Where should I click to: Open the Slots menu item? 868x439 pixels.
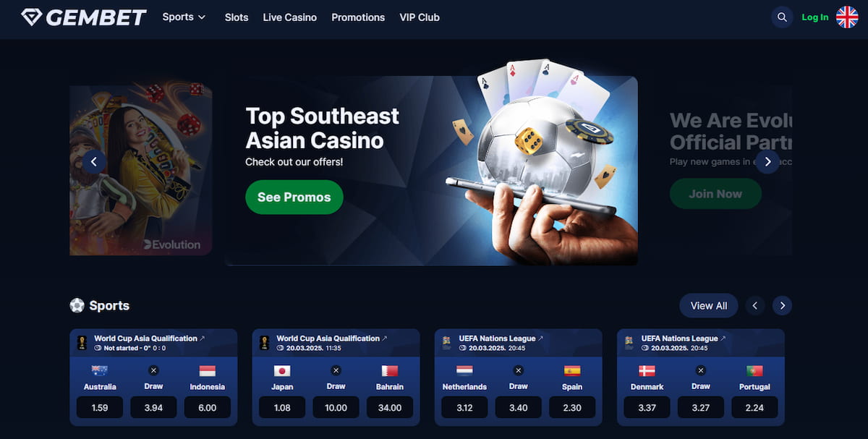237,17
